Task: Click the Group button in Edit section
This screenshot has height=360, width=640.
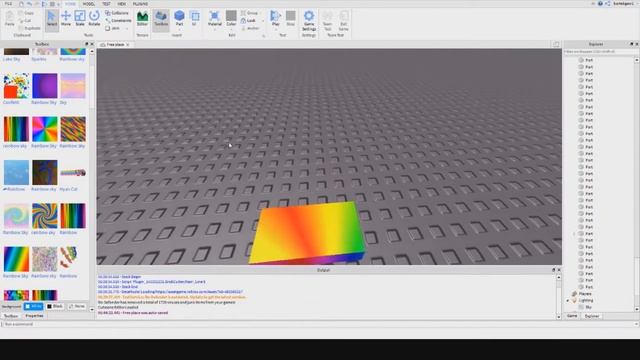Action: 249,13
